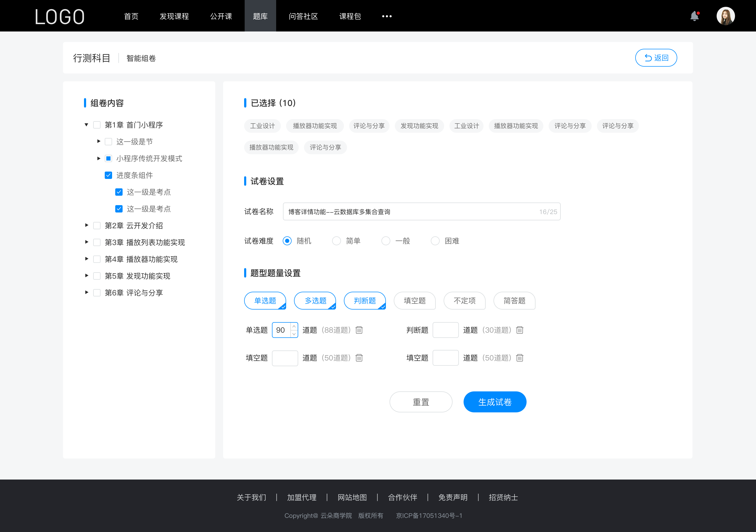
Task: Click 生成试卷 button
Action: click(494, 402)
